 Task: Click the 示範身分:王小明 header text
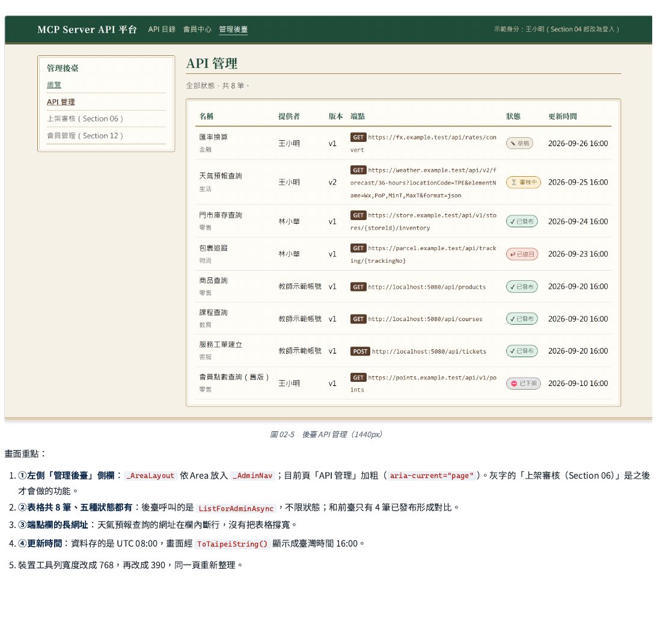tap(557, 29)
